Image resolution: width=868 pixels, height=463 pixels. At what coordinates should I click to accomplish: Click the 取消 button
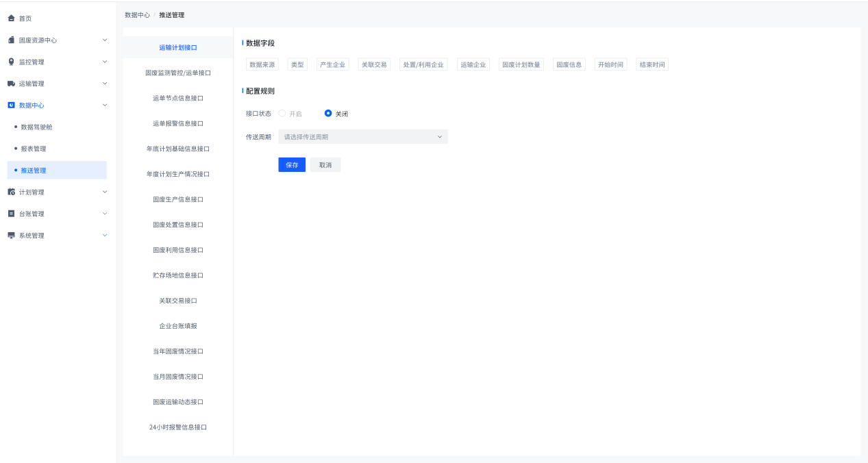pos(325,165)
